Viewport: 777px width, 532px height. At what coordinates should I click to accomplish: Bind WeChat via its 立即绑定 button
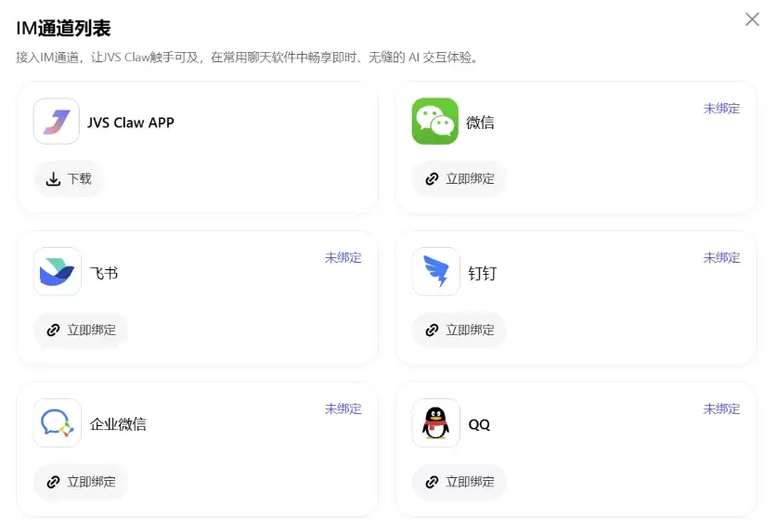tap(460, 178)
